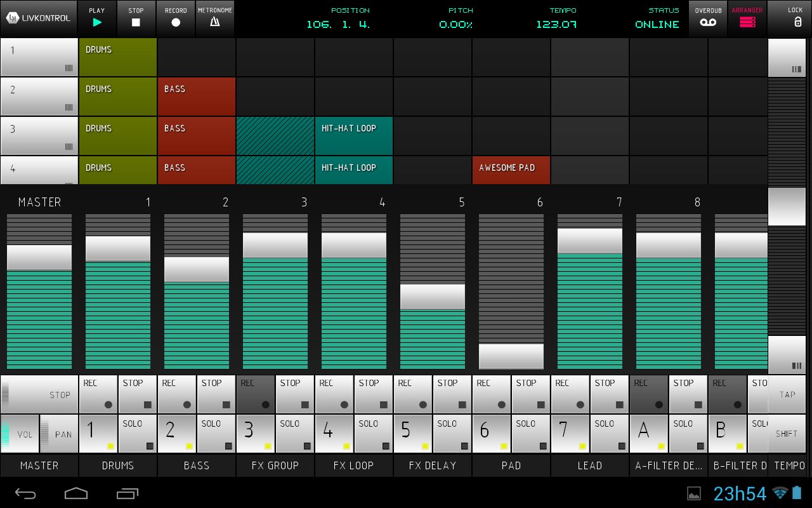Launch scene 2
This screenshot has width=812, height=508.
point(39,97)
